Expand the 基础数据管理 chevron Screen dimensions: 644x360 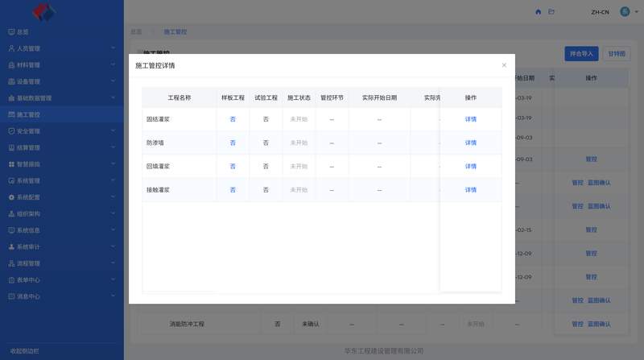click(113, 97)
